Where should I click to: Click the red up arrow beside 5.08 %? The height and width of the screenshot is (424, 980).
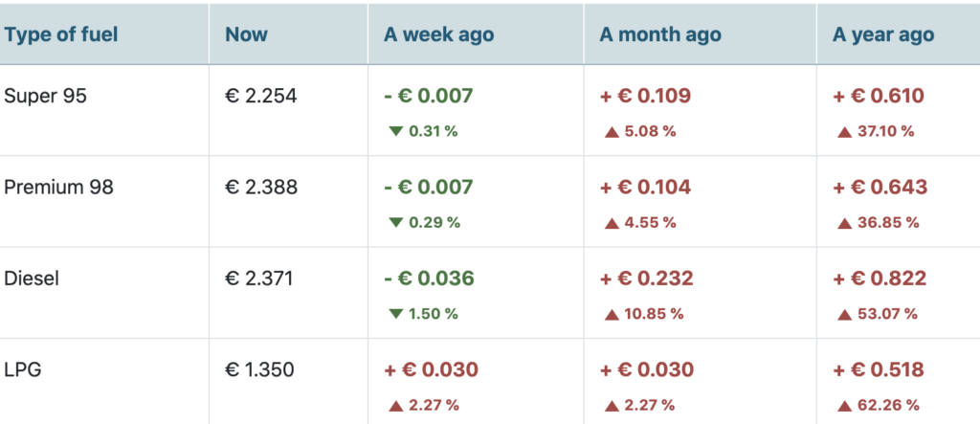coord(612,131)
